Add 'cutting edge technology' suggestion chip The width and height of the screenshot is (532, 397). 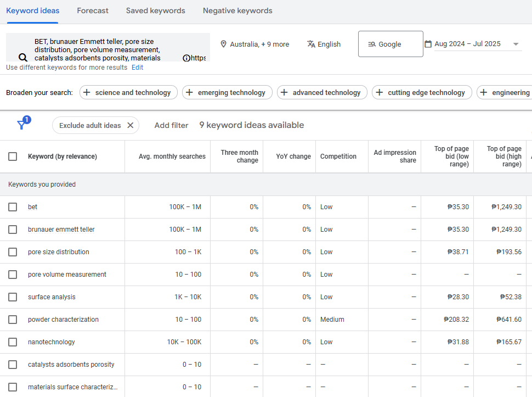click(421, 92)
